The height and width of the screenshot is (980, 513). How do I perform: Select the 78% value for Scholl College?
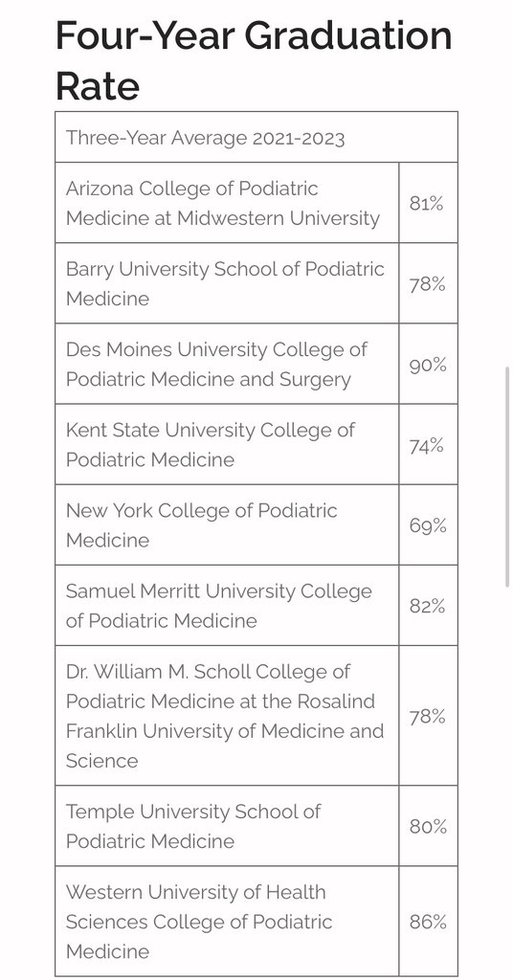[428, 716]
